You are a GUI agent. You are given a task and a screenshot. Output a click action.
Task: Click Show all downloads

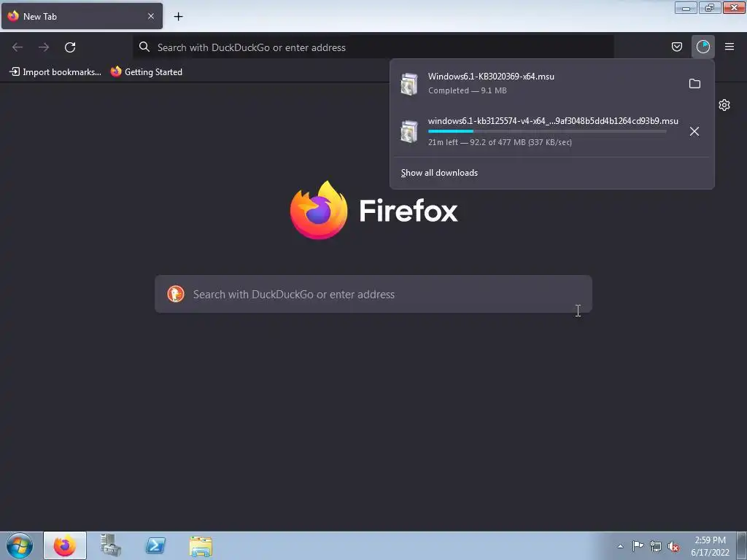(x=439, y=173)
